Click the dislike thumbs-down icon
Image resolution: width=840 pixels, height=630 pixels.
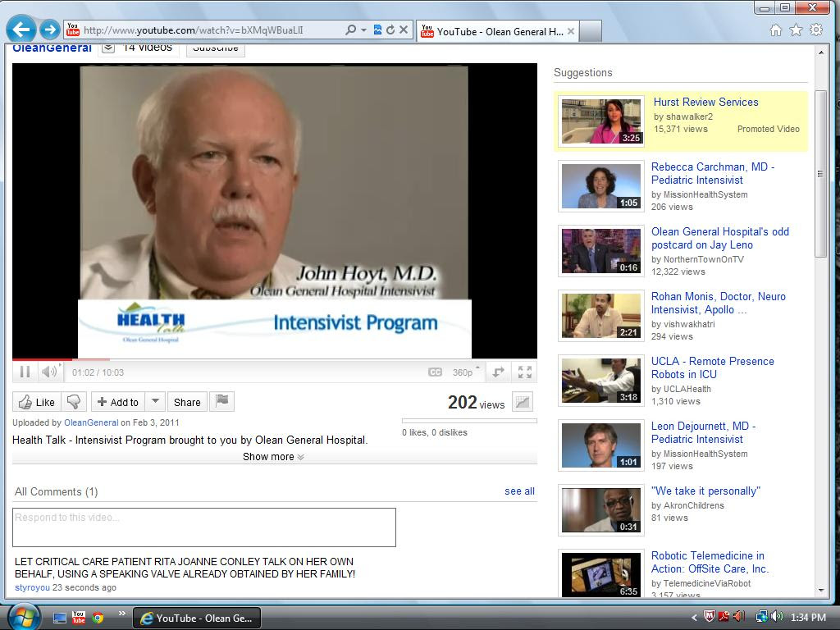click(x=75, y=402)
